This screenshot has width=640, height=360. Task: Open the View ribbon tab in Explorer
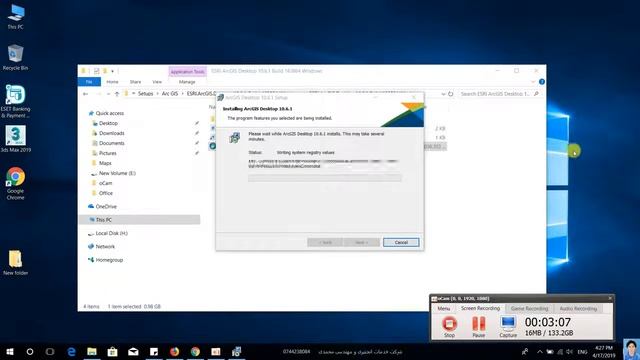157,82
